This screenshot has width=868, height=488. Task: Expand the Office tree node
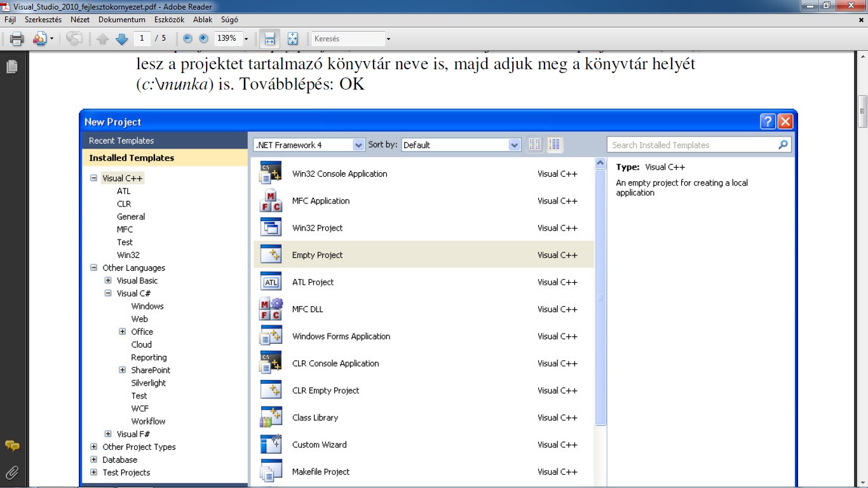coord(123,332)
